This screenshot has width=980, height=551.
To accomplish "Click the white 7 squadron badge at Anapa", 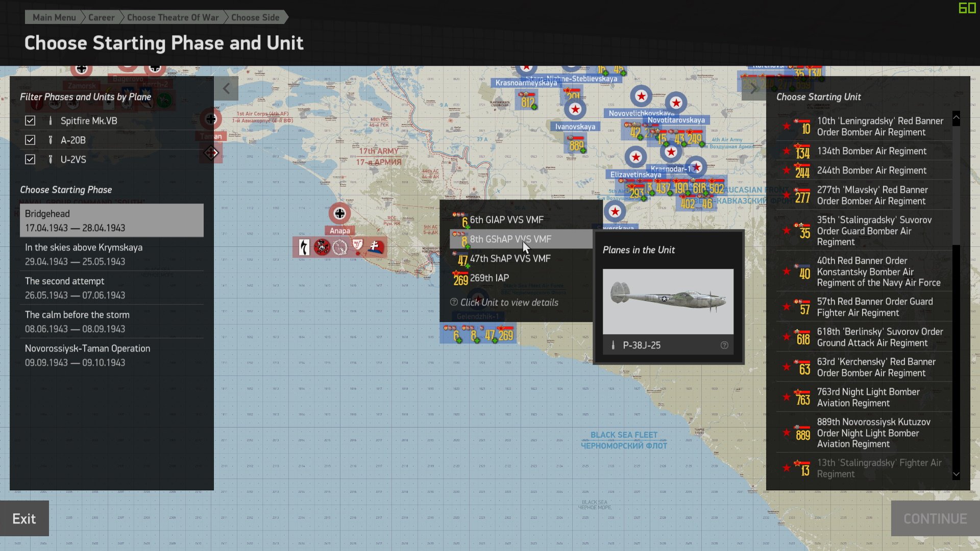I will (x=304, y=247).
